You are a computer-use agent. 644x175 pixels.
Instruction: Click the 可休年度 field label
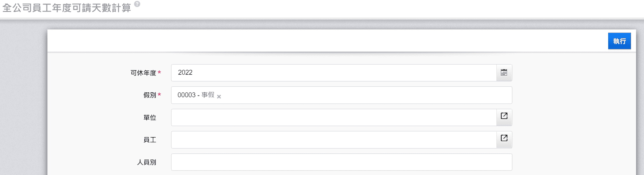[143, 73]
